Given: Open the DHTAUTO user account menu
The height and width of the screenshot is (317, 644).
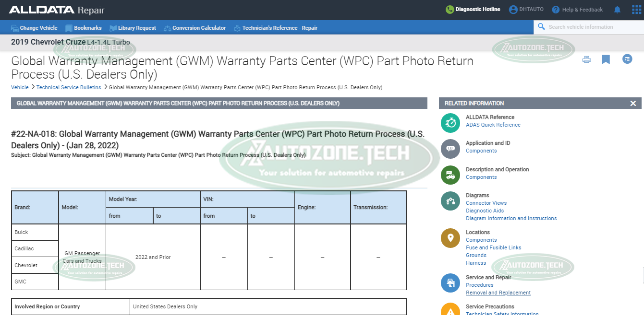Looking at the screenshot, I should tap(526, 10).
